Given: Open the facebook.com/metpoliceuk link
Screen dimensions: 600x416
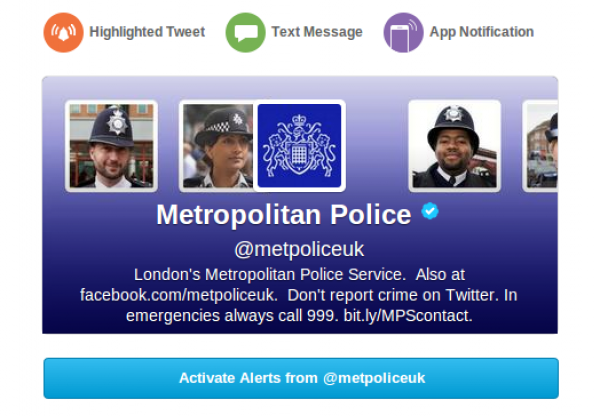Looking at the screenshot, I should [178, 295].
